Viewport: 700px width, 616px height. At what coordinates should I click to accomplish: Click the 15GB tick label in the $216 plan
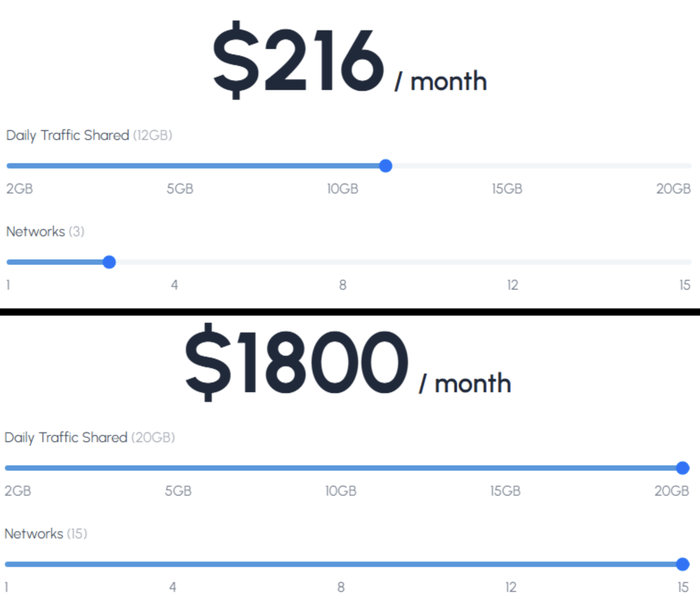507,189
